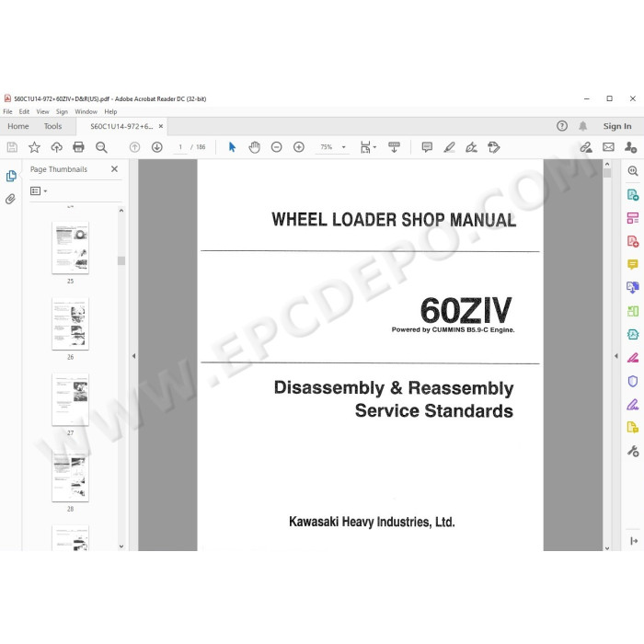
Task: Click the scrolling mode icon
Action: point(394,147)
